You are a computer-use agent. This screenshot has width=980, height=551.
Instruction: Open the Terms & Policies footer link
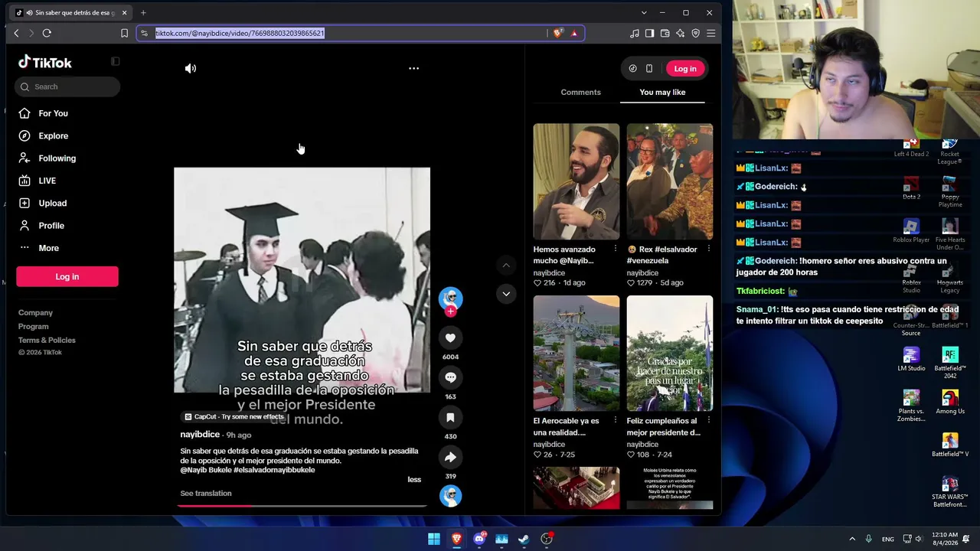(x=47, y=340)
